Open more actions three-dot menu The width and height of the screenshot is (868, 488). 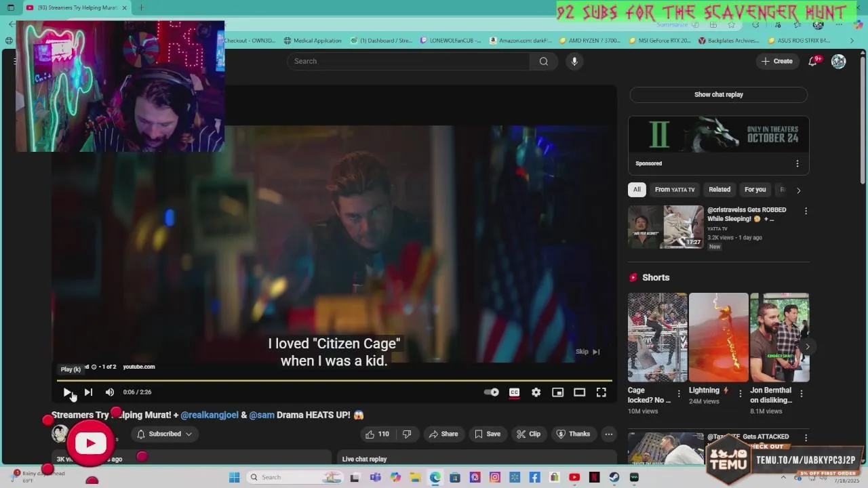coord(609,434)
